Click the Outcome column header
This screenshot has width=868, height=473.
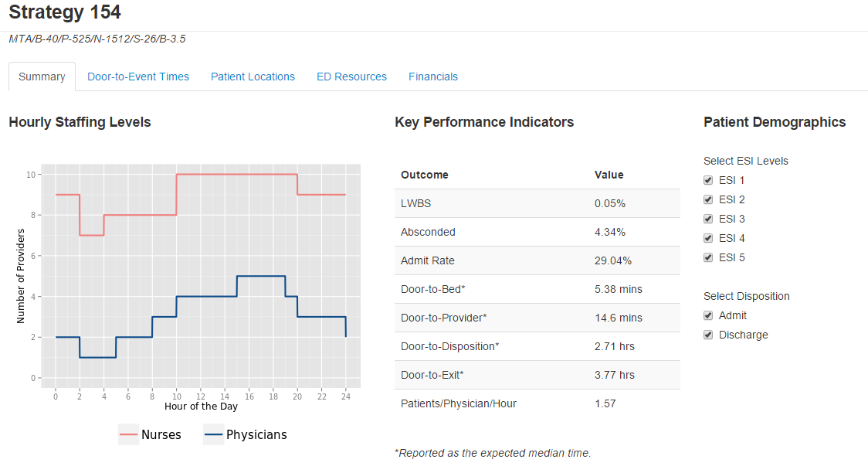click(425, 175)
